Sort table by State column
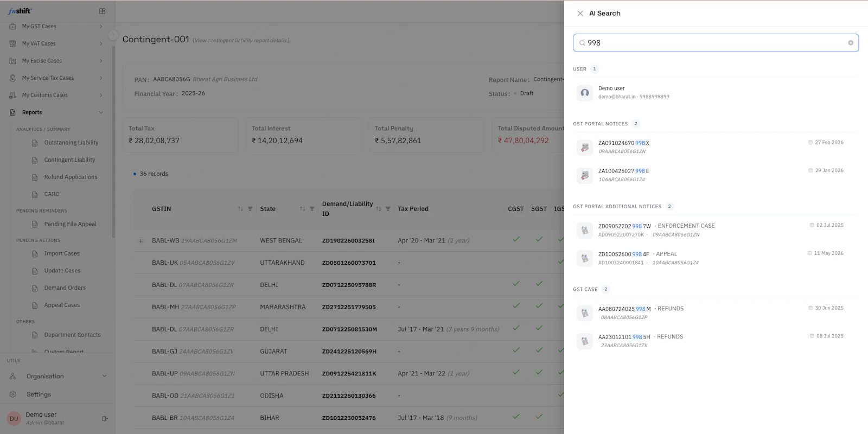 point(302,209)
